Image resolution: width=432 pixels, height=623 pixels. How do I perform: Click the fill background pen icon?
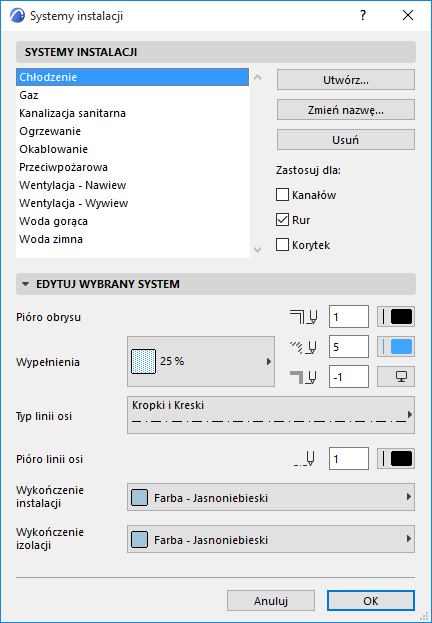point(304,377)
